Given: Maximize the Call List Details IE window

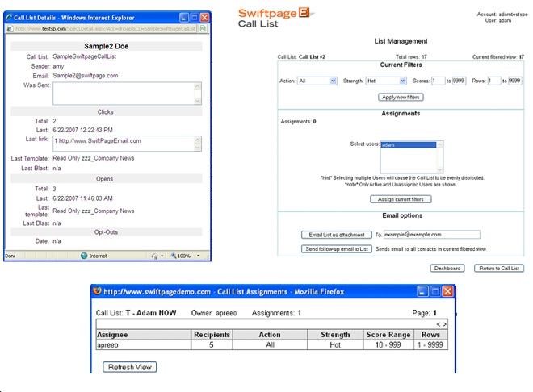Looking at the screenshot, I should 194,18.
